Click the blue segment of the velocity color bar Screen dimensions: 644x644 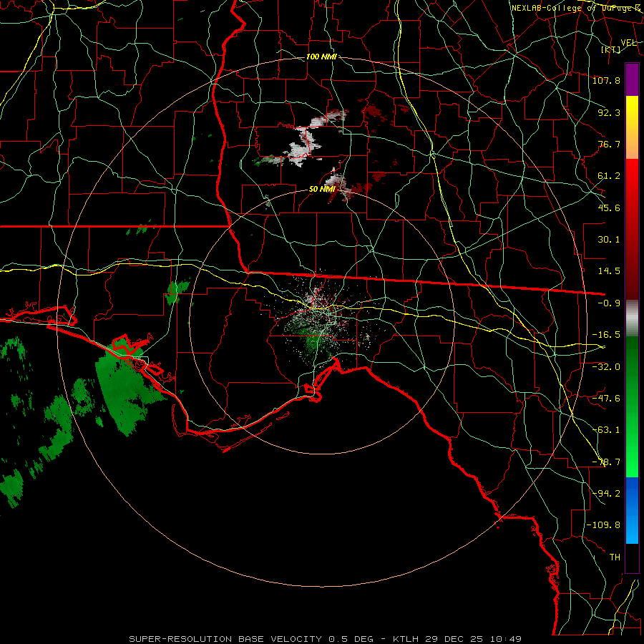pyautogui.click(x=632, y=510)
